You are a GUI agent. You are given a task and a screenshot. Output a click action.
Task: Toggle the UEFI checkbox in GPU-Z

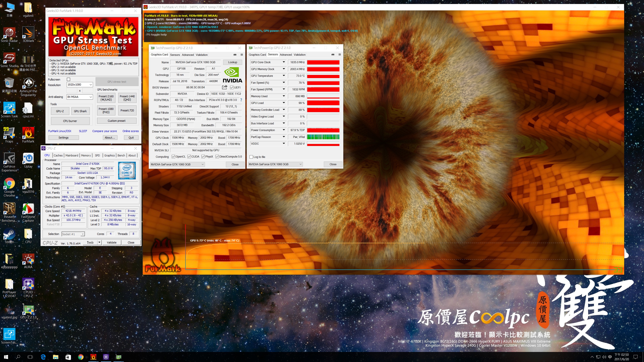232,87
